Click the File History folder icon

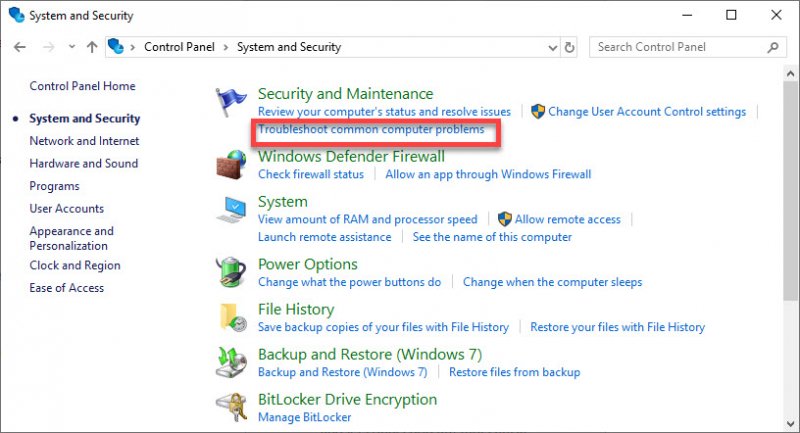click(232, 317)
